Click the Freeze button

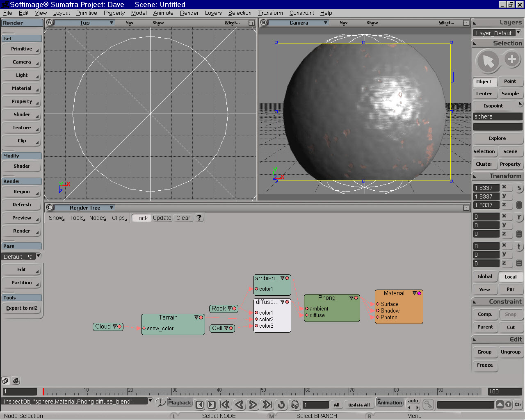tap(485, 365)
